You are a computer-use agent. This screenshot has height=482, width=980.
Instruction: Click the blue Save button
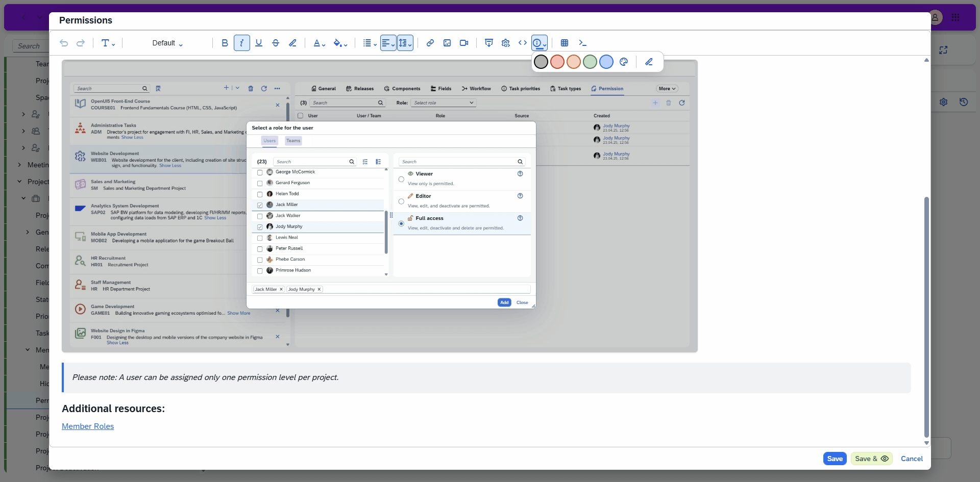(x=835, y=459)
